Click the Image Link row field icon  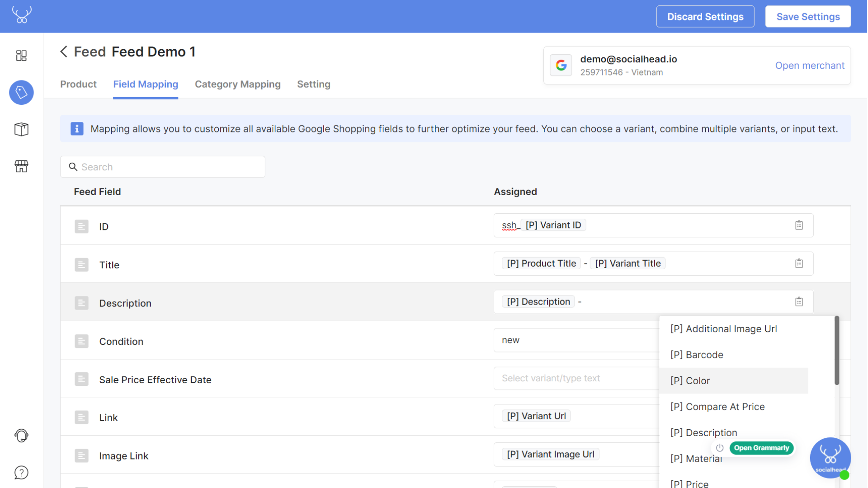pos(81,455)
